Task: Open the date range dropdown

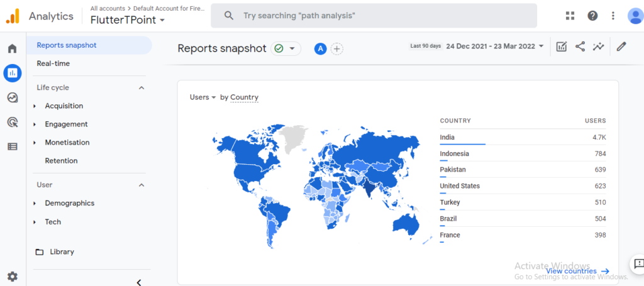Action: click(495, 46)
